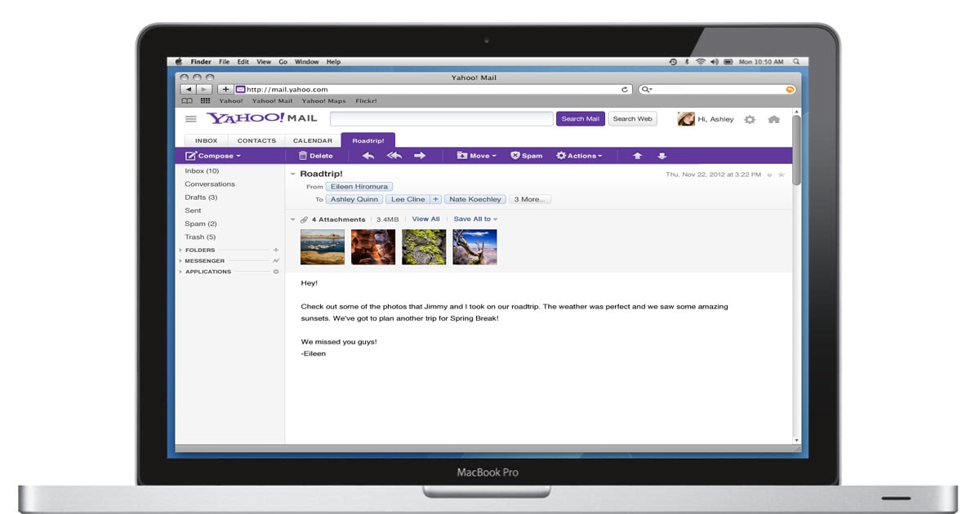This screenshot has height=514, width=980.
Task: Expand the APPLICATIONS section
Action: coord(180,272)
